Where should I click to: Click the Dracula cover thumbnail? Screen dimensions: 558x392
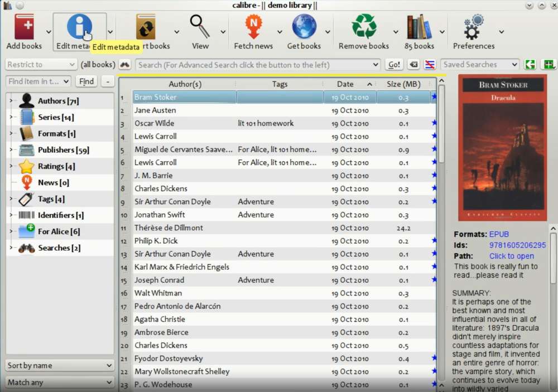[x=503, y=148]
